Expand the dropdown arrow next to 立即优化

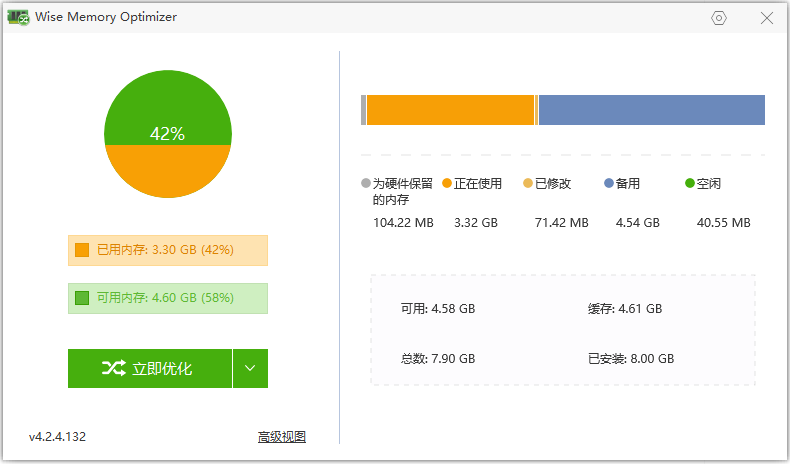tap(250, 368)
